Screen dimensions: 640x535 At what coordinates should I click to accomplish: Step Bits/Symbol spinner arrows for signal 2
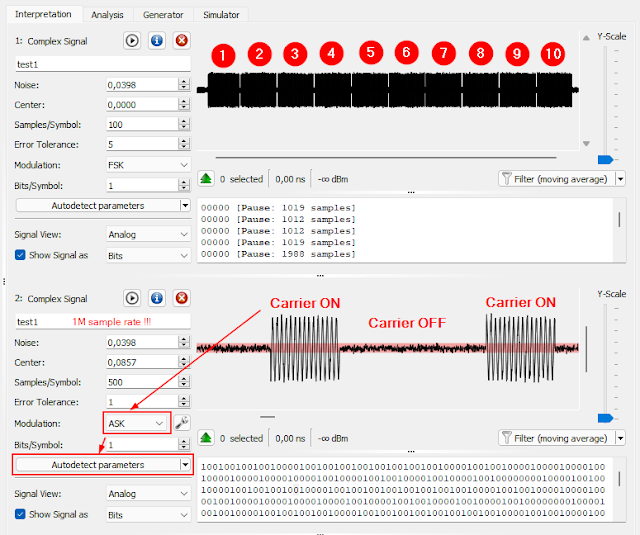(x=184, y=444)
